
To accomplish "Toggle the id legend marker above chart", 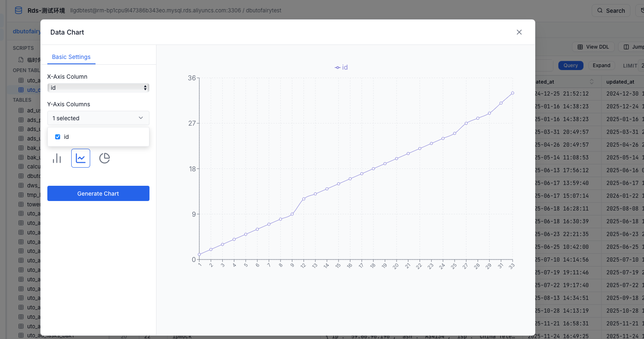I will [x=338, y=68].
